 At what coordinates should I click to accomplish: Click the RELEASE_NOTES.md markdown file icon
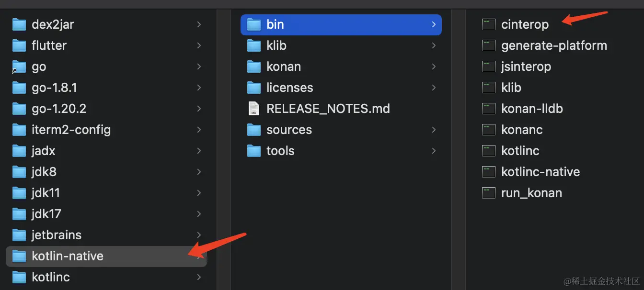point(253,109)
